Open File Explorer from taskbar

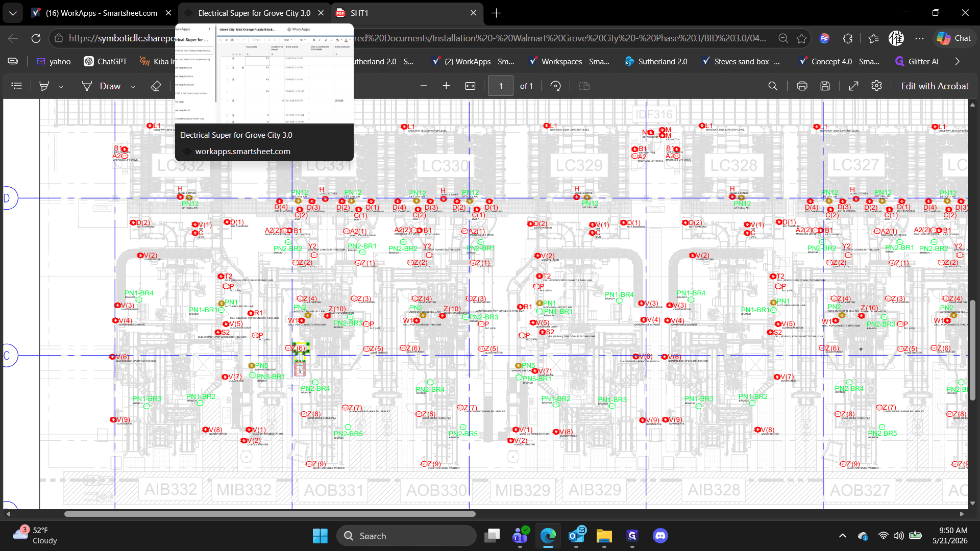[604, 536]
